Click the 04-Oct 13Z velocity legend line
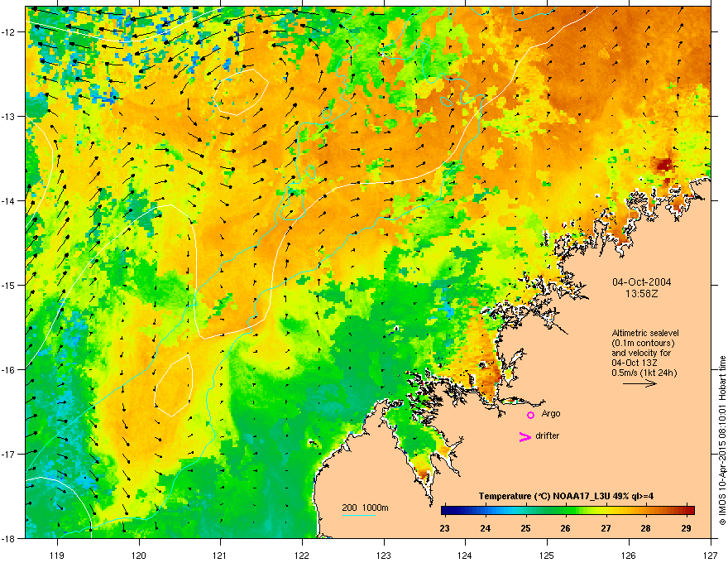This screenshot has width=728, height=563. (x=634, y=363)
